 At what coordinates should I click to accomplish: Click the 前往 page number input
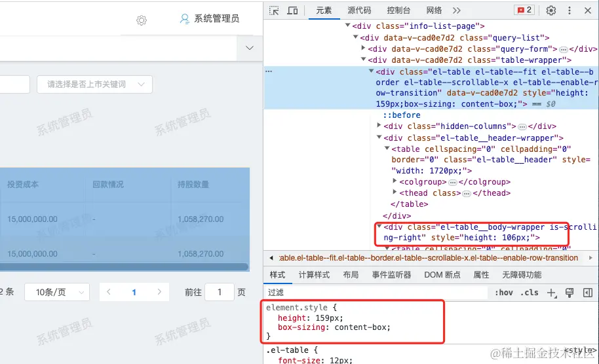click(220, 292)
